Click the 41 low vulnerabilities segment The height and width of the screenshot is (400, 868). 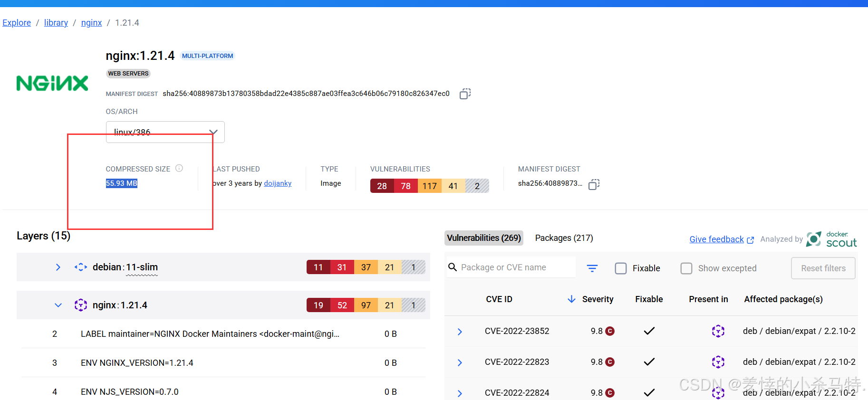pos(453,186)
